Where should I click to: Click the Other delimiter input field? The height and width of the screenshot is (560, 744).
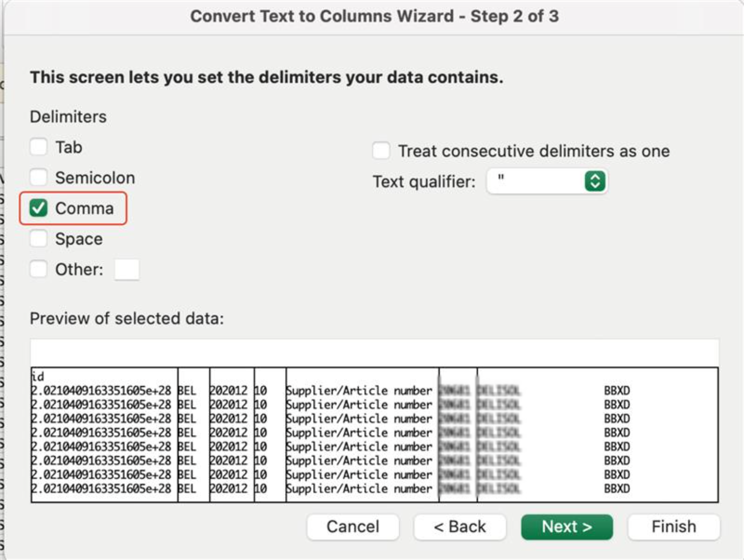(127, 269)
